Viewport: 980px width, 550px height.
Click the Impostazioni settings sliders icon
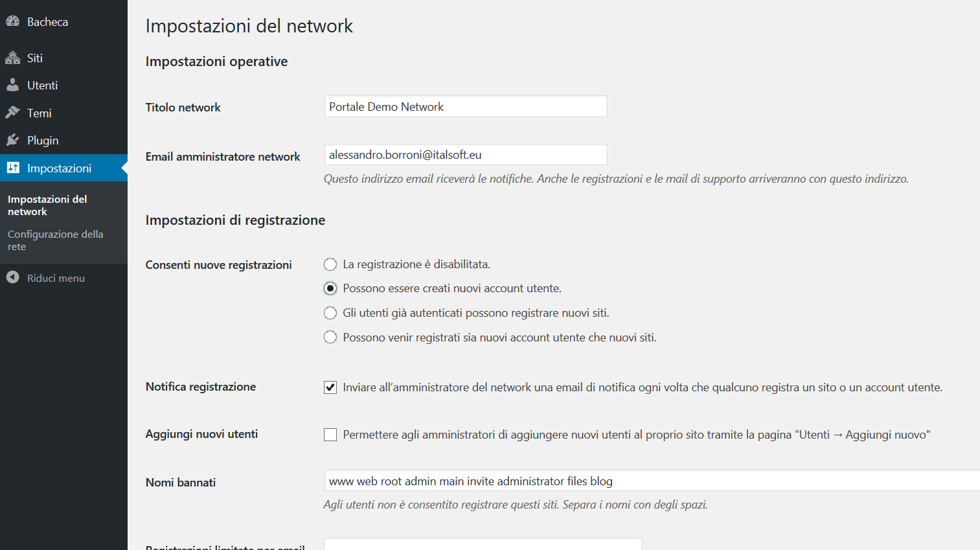pos(13,168)
